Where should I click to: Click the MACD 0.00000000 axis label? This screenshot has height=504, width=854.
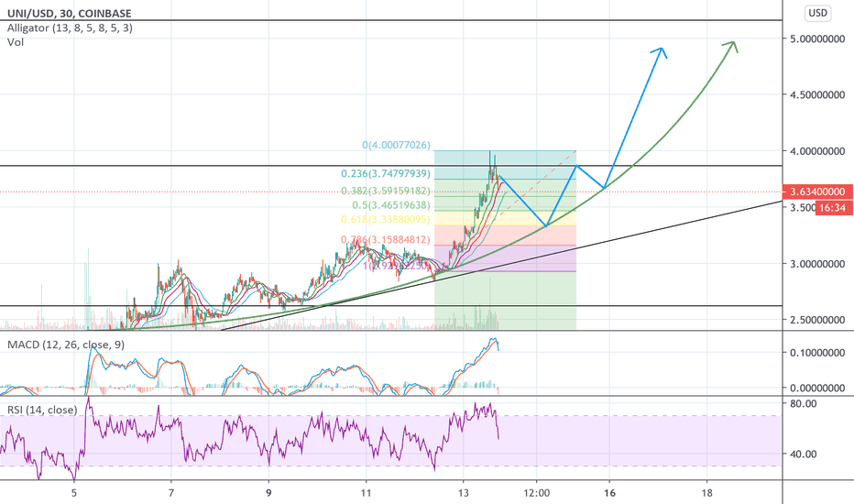pyautogui.click(x=817, y=388)
